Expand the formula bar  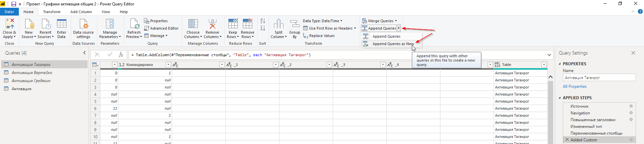[x=549, y=55]
